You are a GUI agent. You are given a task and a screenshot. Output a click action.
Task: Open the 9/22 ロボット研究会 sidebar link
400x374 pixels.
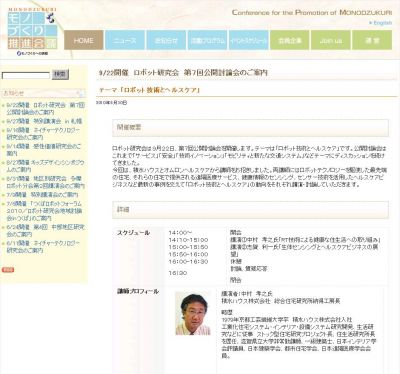(46, 109)
